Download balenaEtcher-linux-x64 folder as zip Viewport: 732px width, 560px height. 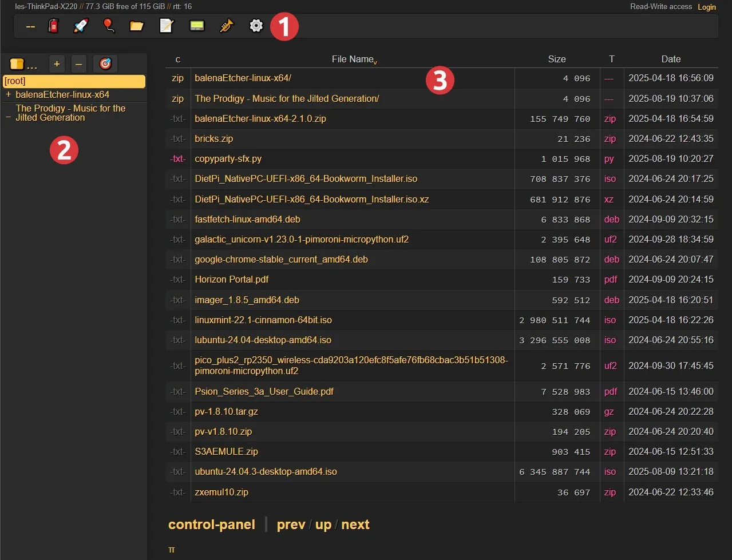click(178, 78)
